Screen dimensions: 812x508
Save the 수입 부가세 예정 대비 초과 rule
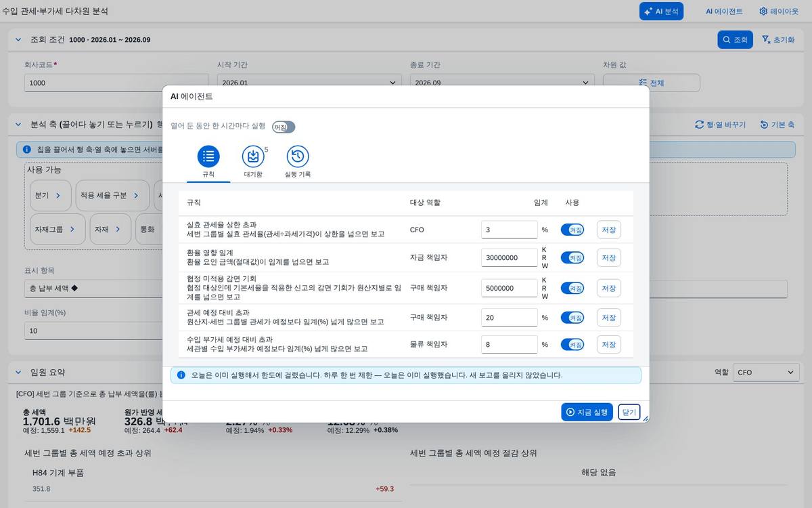tap(609, 344)
